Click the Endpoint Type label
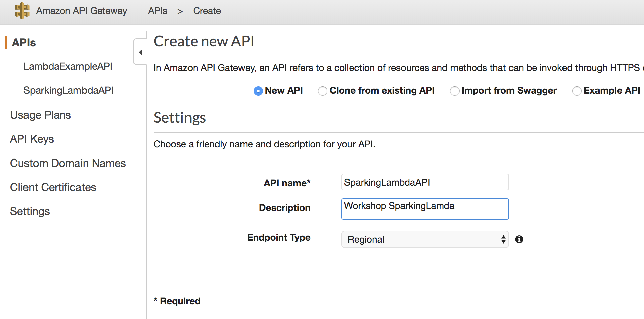This screenshot has width=644, height=319. coord(279,238)
